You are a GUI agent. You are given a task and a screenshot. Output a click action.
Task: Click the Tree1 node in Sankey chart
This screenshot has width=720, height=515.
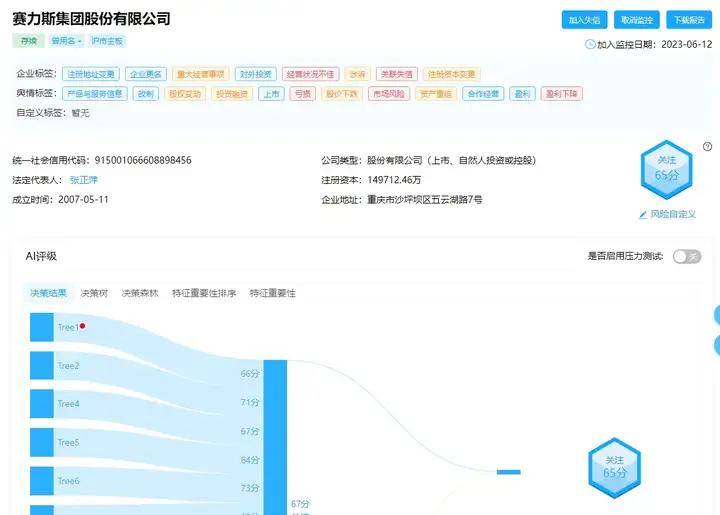[x=42, y=327]
